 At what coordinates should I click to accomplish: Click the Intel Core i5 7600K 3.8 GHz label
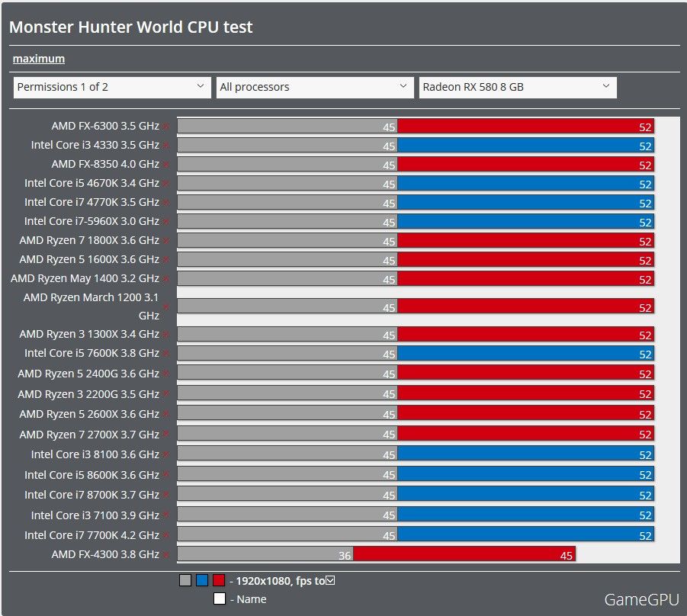click(x=91, y=353)
